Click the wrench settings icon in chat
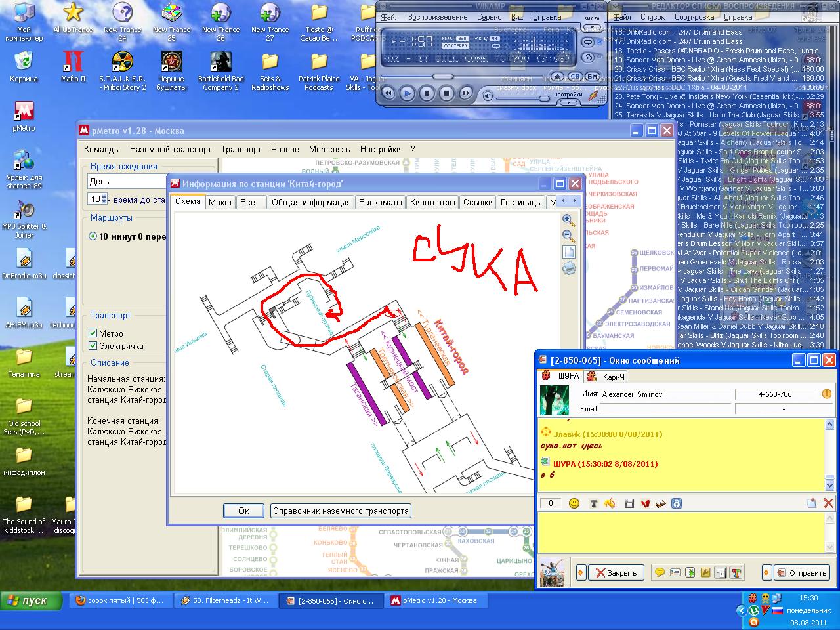This screenshot has height=630, width=840. coord(705,572)
